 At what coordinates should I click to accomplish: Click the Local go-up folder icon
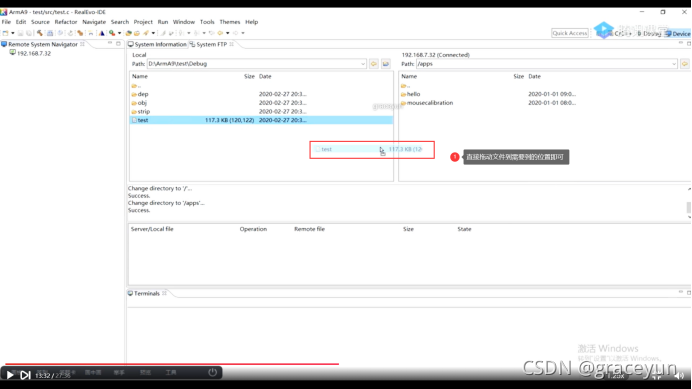374,64
